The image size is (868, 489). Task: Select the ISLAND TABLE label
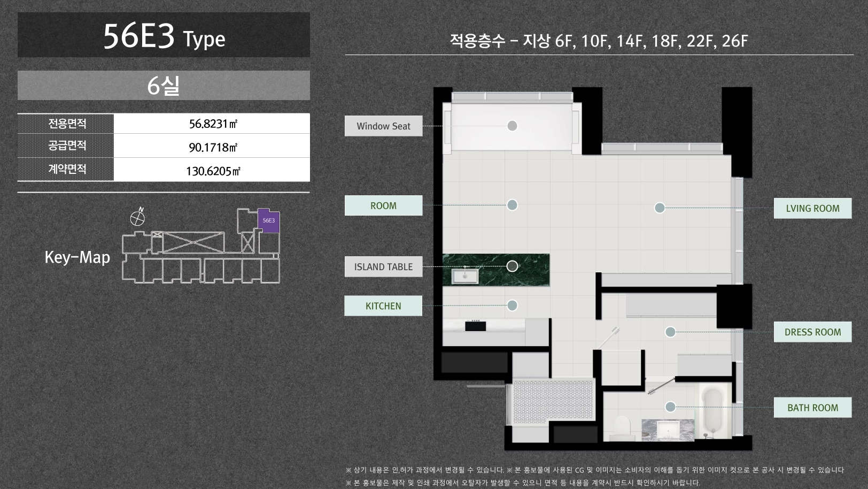coord(383,266)
